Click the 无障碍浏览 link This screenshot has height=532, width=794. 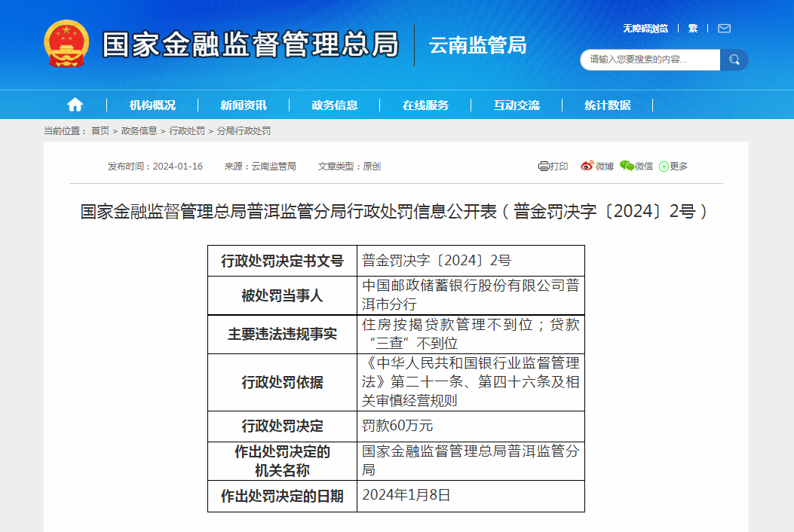point(645,29)
